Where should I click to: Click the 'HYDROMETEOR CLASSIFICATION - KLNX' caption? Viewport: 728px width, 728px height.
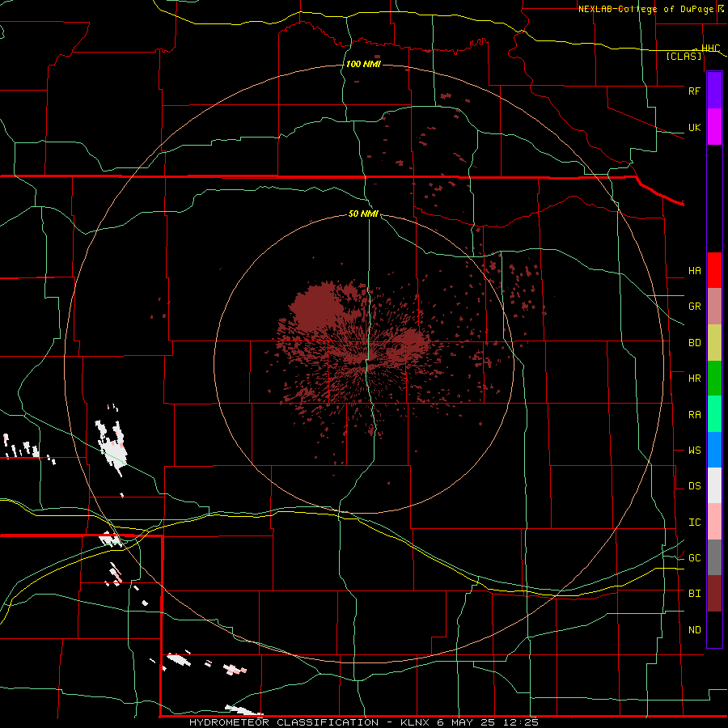click(309, 722)
